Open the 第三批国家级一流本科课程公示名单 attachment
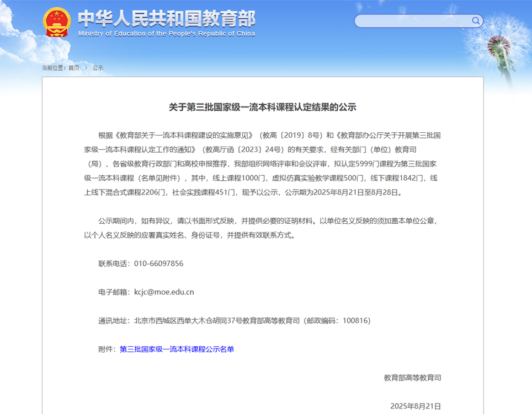 pyautogui.click(x=177, y=350)
